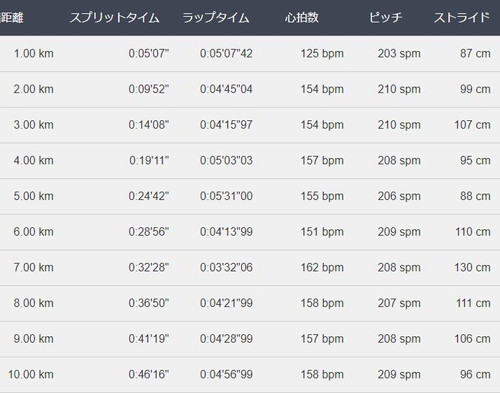The width and height of the screenshot is (500, 393).
Task: Click the 2.00 km distance cell
Action: pos(33,89)
